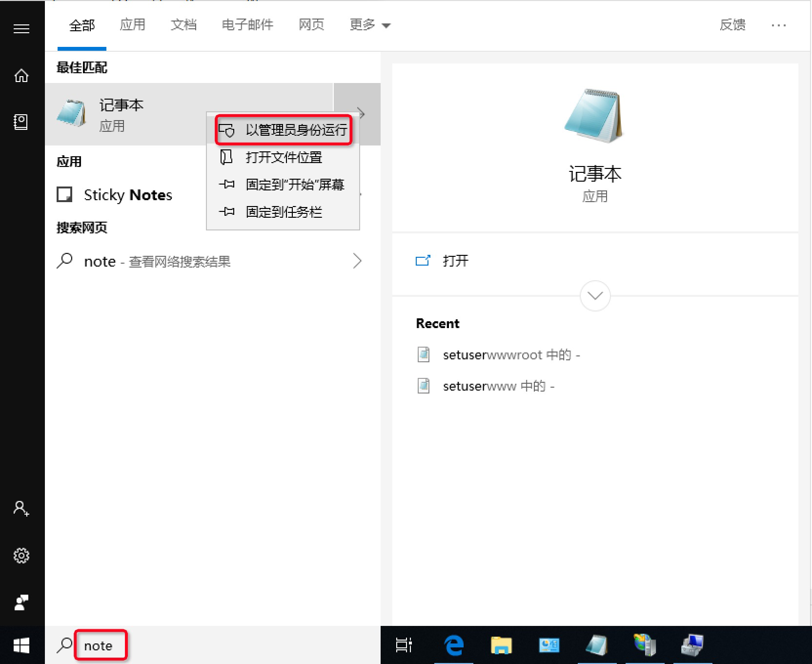Launch Microsoft Edge from taskbar
The height and width of the screenshot is (664, 812).
pyautogui.click(x=454, y=645)
